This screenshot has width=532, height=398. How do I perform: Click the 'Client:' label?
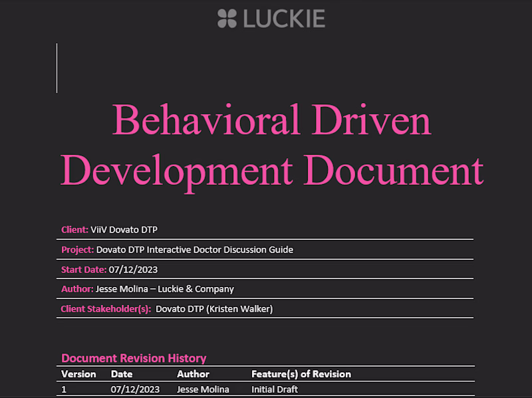pos(74,229)
